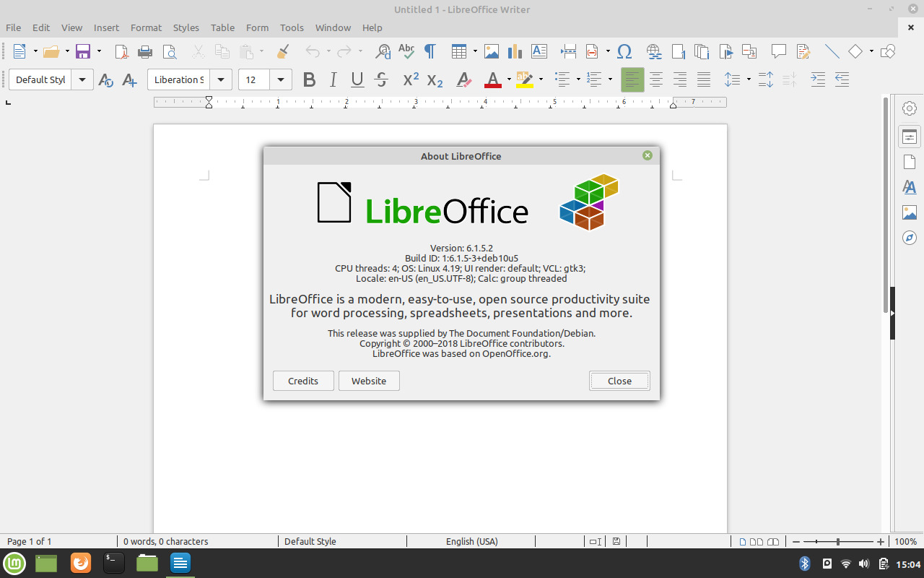Expand the Font Name dropdown
The height and width of the screenshot is (578, 924).
tap(222, 79)
